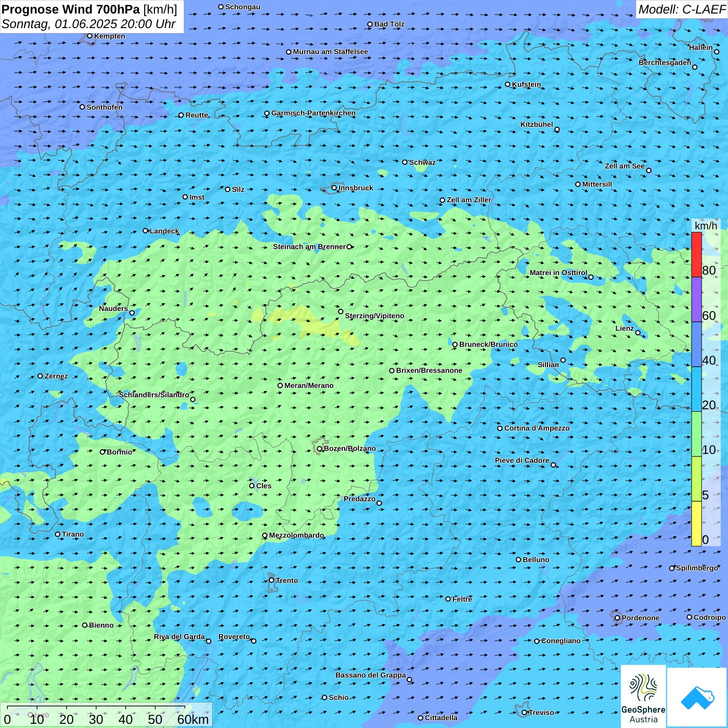Click the Belluno city marker

tap(518, 560)
